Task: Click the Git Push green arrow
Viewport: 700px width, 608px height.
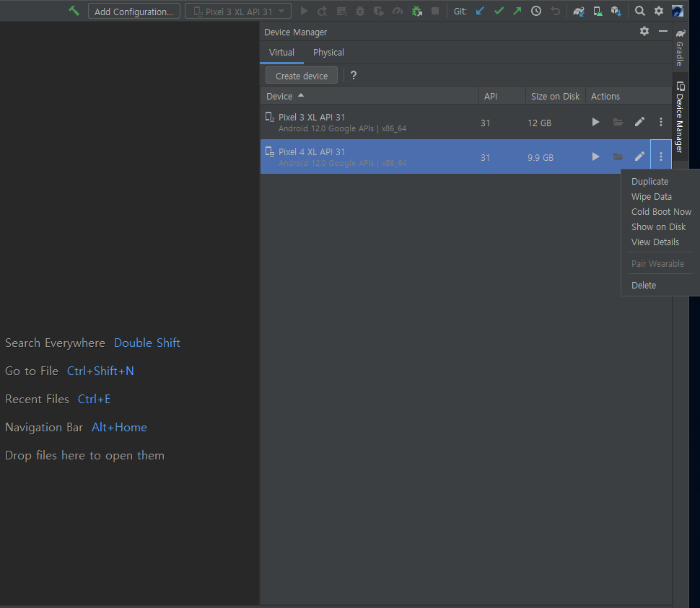Action: pos(517,11)
